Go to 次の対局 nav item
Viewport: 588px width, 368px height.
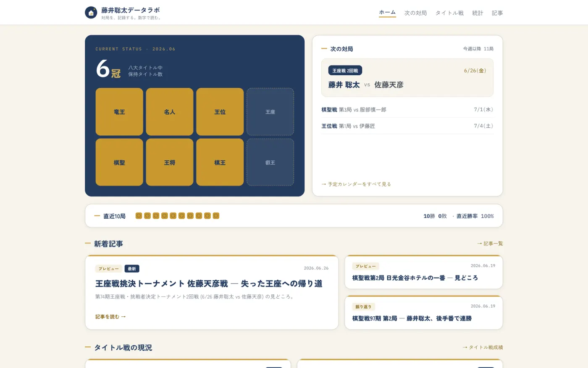point(415,13)
